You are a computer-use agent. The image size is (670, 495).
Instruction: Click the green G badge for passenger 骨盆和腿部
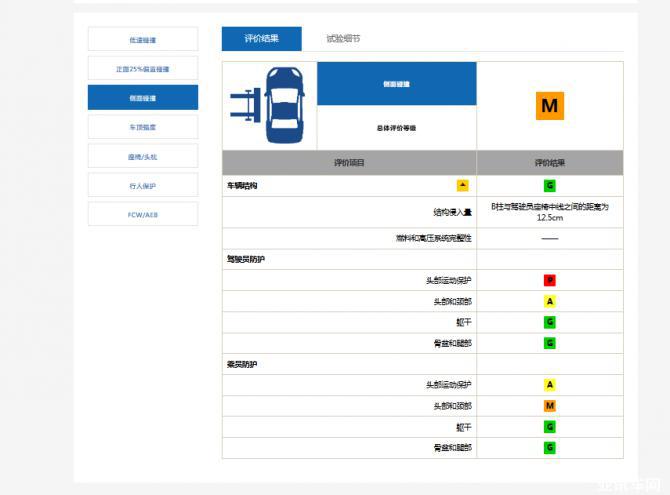point(549,447)
